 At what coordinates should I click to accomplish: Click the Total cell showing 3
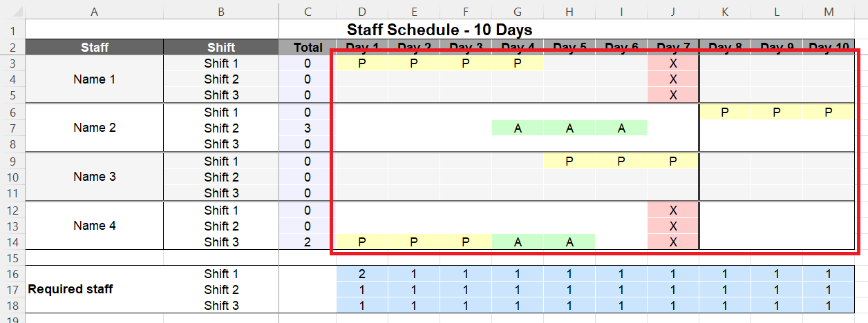pyautogui.click(x=308, y=128)
